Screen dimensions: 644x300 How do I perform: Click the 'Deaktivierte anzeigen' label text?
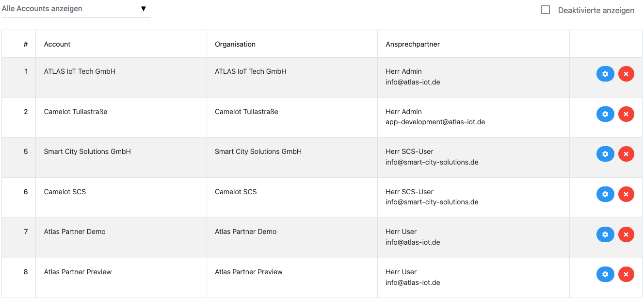coord(596,10)
